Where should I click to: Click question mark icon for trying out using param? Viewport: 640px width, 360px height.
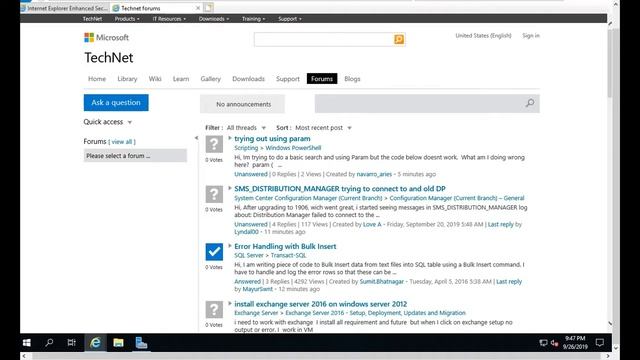point(214,144)
